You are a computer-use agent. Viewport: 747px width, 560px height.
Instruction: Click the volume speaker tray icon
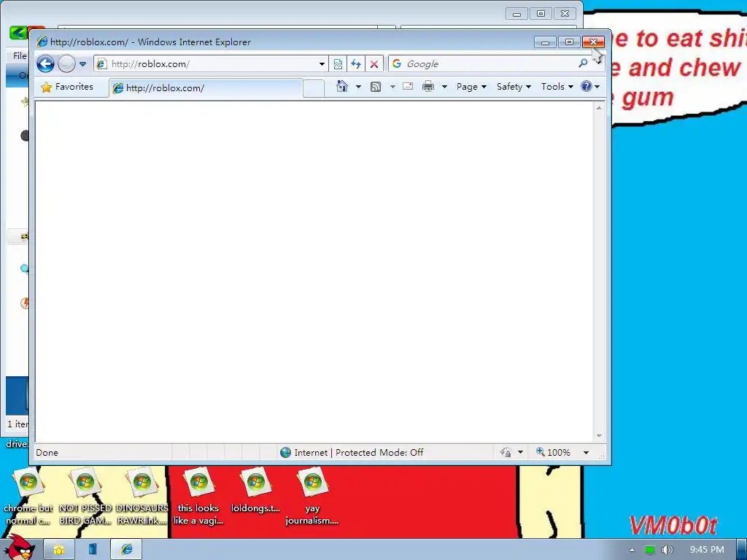(x=667, y=550)
